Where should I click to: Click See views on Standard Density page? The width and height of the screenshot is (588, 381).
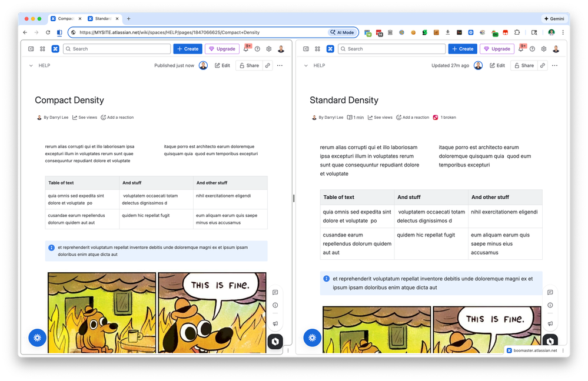pyautogui.click(x=380, y=117)
